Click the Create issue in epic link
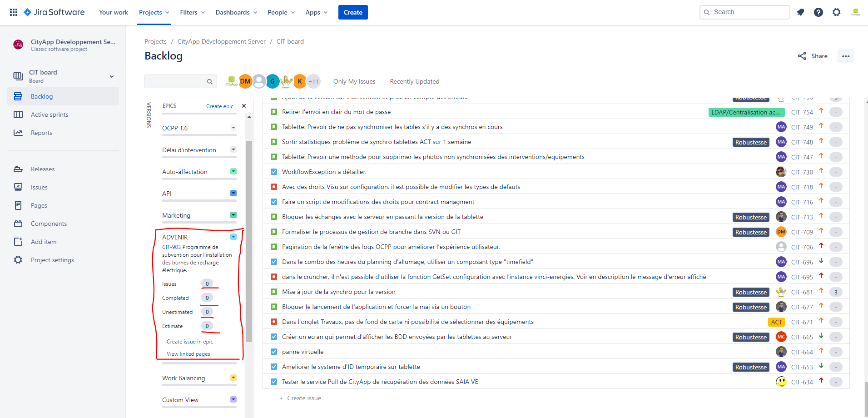The height and width of the screenshot is (418, 868). click(190, 342)
